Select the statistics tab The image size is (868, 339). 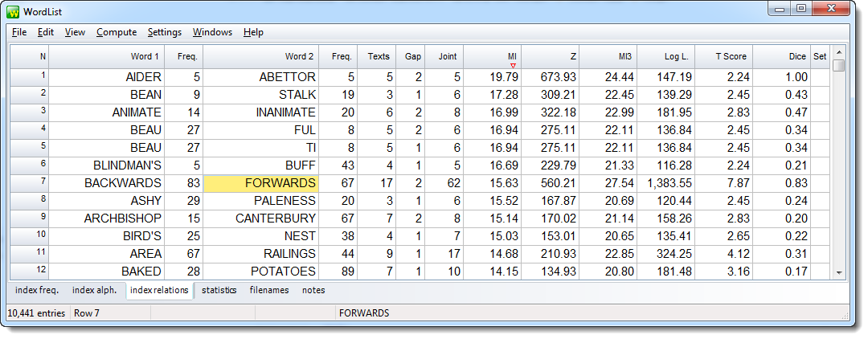click(219, 290)
